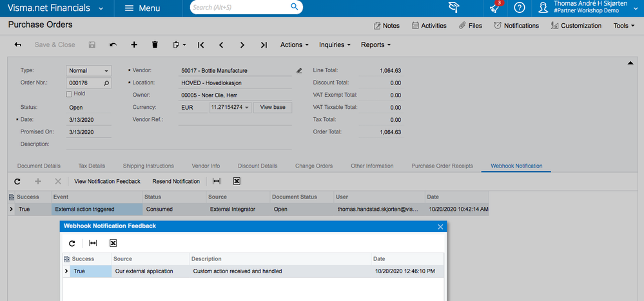The height and width of the screenshot is (301, 644).
Task: Open the Type dropdown set to Normal
Action: (x=89, y=71)
